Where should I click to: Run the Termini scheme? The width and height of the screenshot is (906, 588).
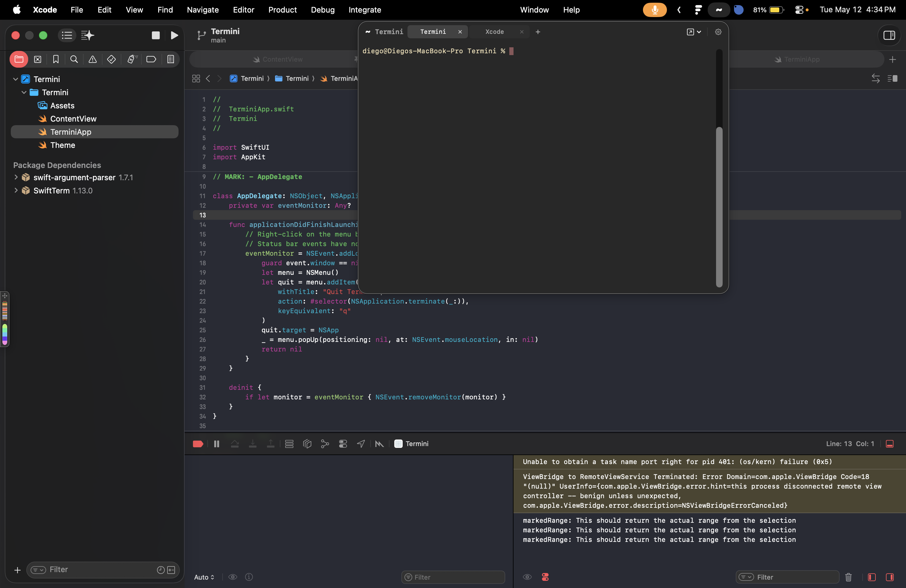[x=174, y=35]
